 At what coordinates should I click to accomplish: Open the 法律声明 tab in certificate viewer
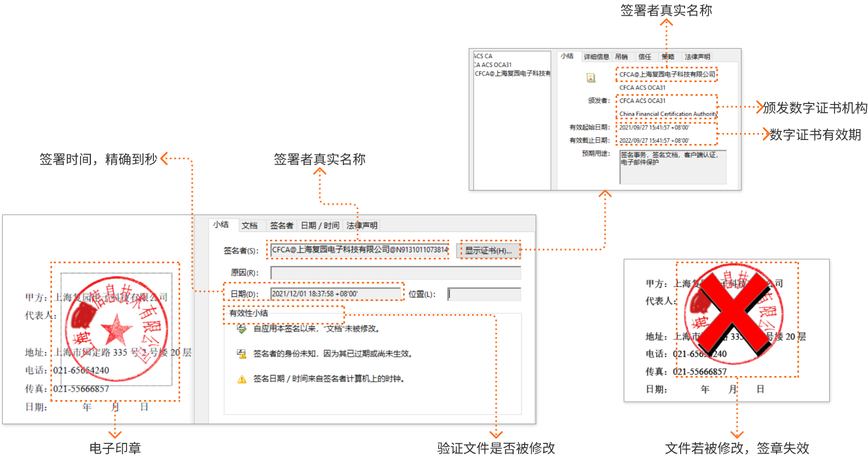(698, 57)
